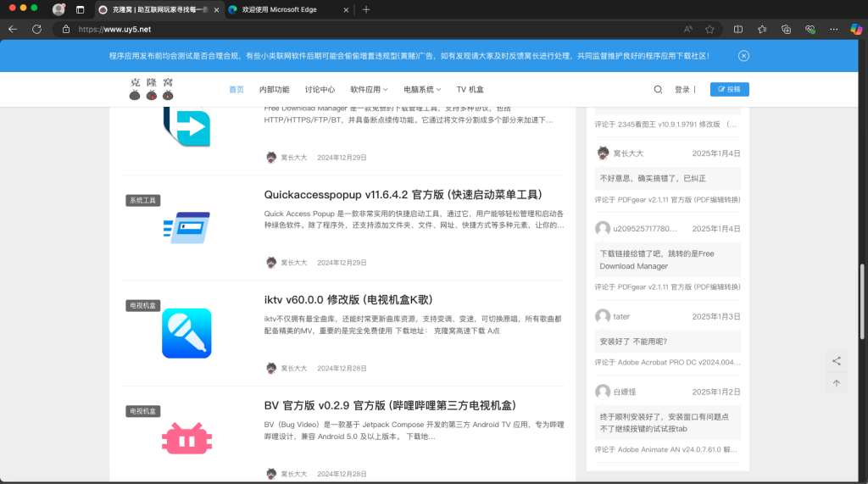Open the read aloud icon

tap(688, 30)
